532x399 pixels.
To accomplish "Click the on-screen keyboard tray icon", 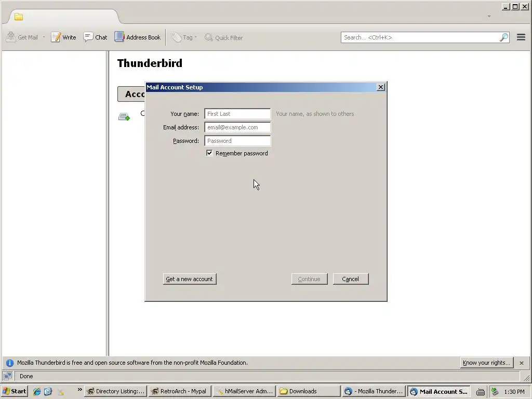I will 481,392.
